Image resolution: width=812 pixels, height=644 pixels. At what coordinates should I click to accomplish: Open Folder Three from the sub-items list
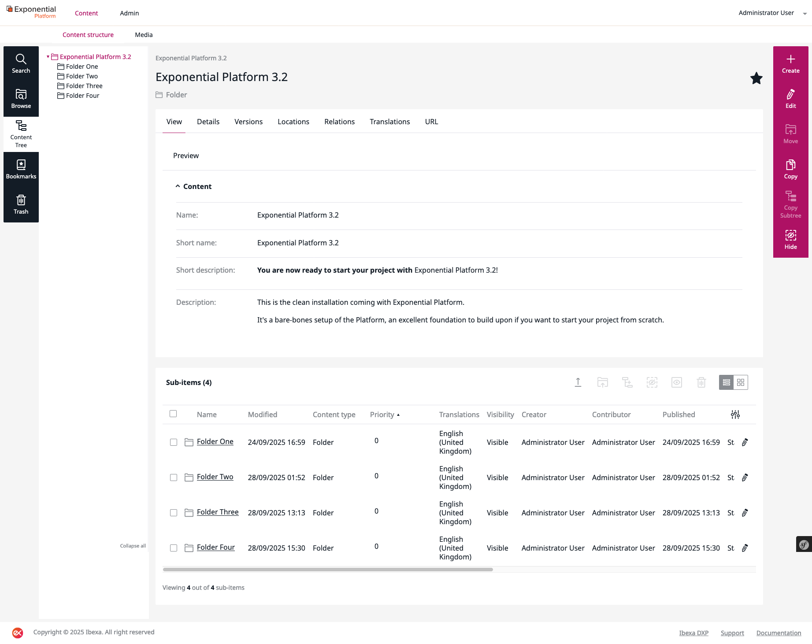tap(218, 512)
